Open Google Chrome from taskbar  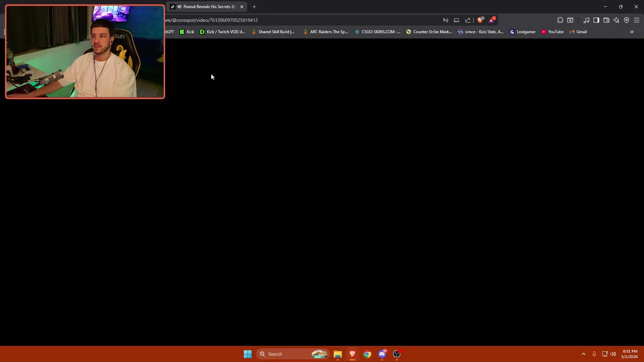click(367, 354)
